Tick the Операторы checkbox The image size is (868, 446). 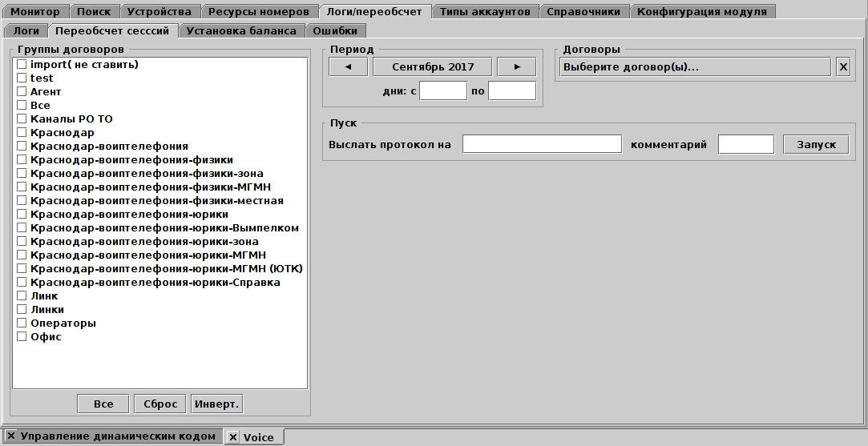(22, 323)
